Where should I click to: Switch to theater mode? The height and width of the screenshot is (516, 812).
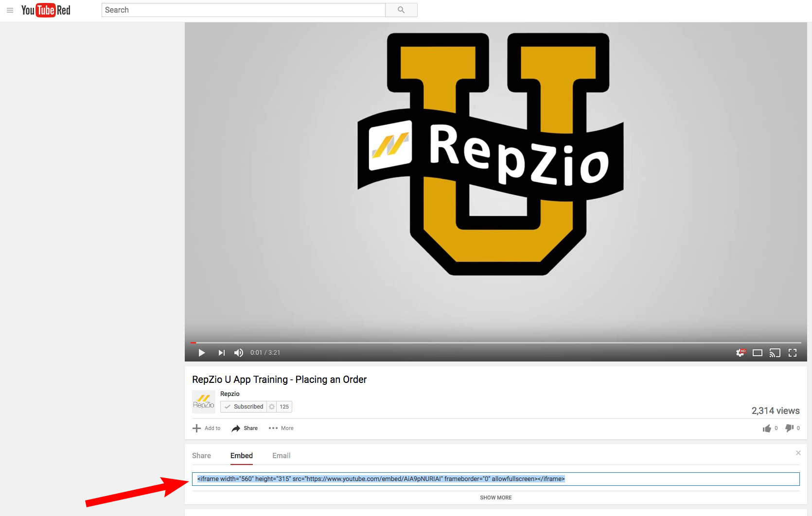pyautogui.click(x=758, y=353)
